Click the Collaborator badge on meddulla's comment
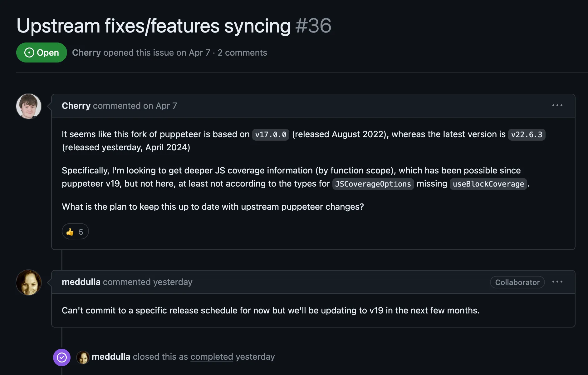This screenshot has height=375, width=588. pos(517,282)
